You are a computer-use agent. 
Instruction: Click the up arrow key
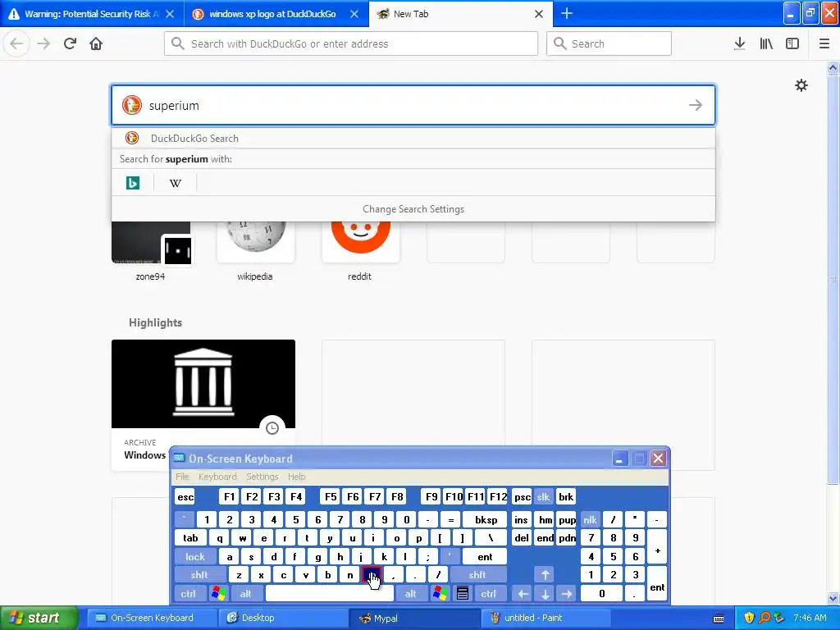click(x=545, y=575)
